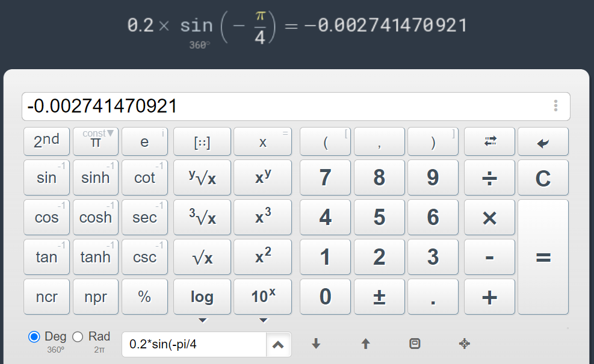
Task: Click the expression field containing 0.2*sin(-pi/4
Action: (194, 345)
